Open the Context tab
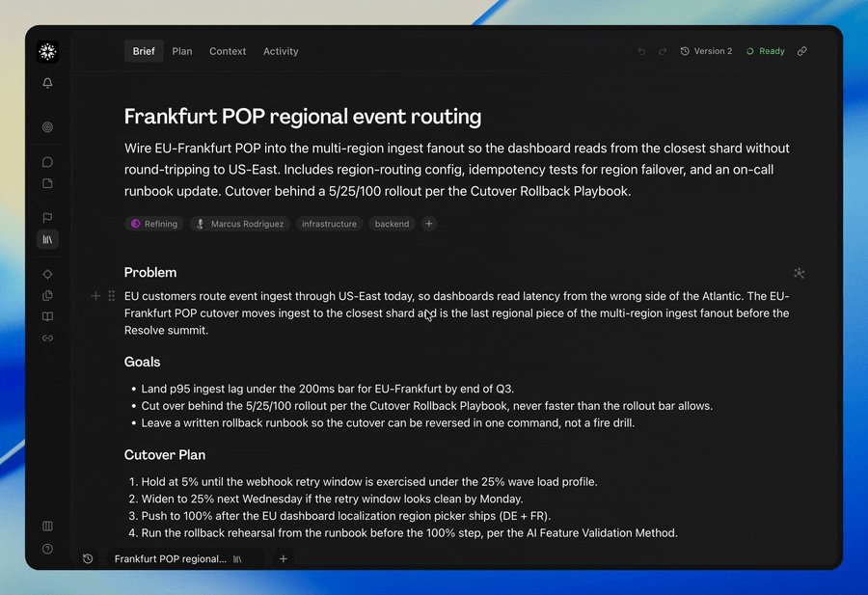Screen dimensions: 868x595 [x=228, y=51]
